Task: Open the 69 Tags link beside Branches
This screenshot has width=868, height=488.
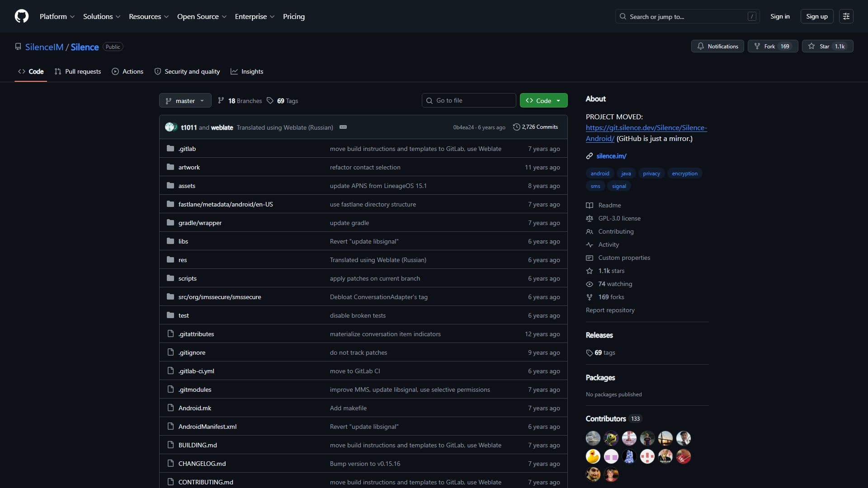Action: tap(283, 100)
